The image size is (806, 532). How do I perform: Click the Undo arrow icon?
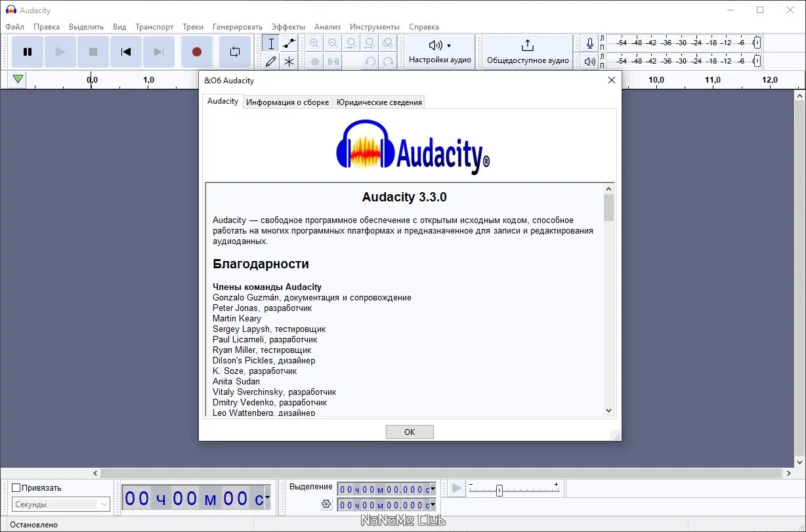370,62
